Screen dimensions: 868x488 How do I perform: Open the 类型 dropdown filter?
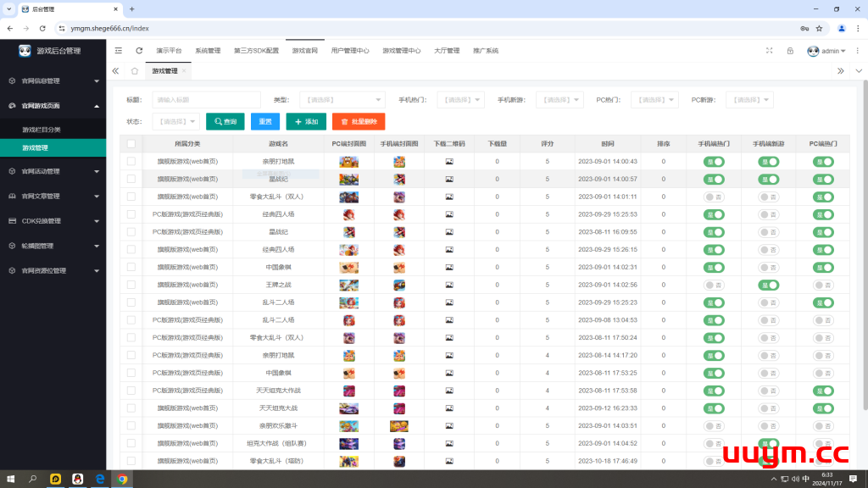pos(343,100)
